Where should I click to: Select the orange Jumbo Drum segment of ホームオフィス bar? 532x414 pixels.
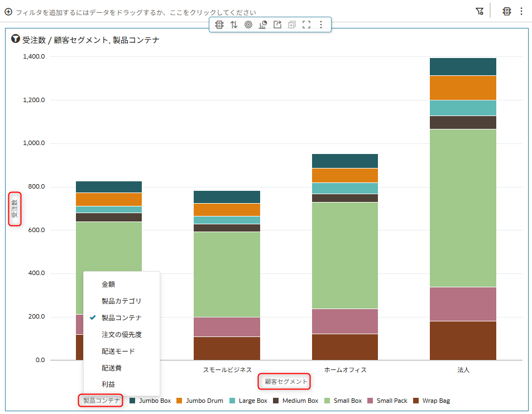(x=345, y=176)
